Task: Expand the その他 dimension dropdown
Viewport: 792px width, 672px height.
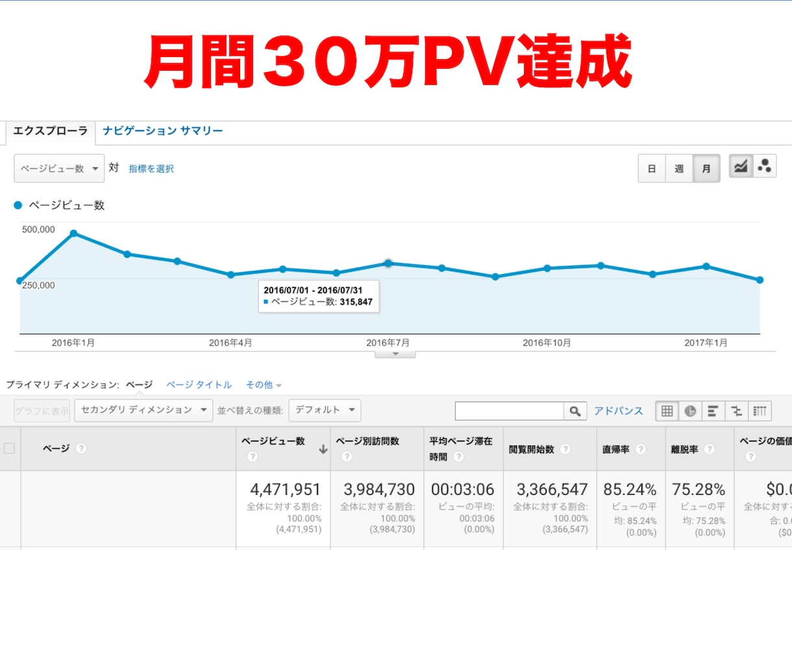Action: (264, 385)
